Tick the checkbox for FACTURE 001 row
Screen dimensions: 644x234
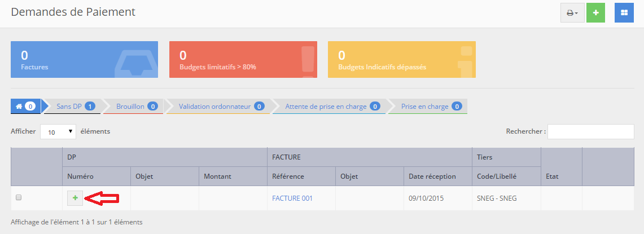19,198
